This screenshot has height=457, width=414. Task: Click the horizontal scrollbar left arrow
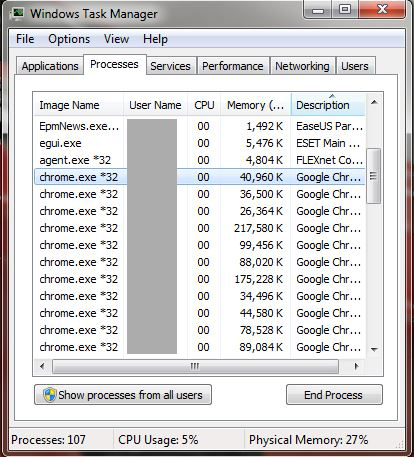(x=42, y=367)
